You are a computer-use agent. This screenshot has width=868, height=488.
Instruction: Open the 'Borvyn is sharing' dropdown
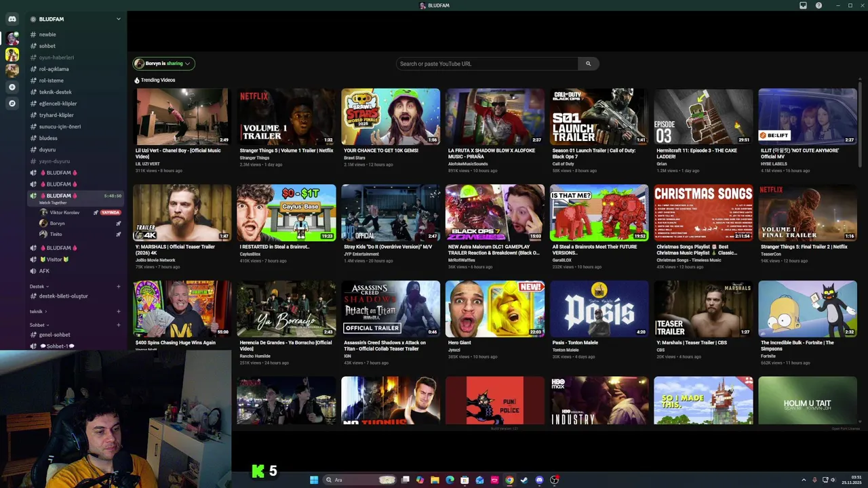[164, 64]
